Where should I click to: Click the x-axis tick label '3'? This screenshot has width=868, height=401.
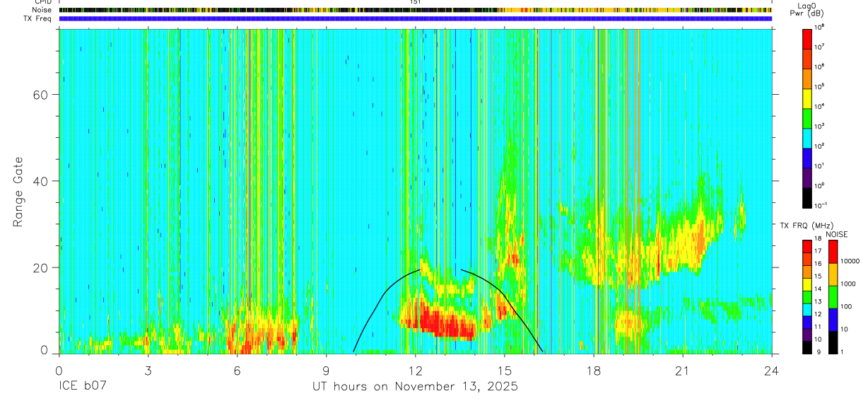tap(148, 371)
